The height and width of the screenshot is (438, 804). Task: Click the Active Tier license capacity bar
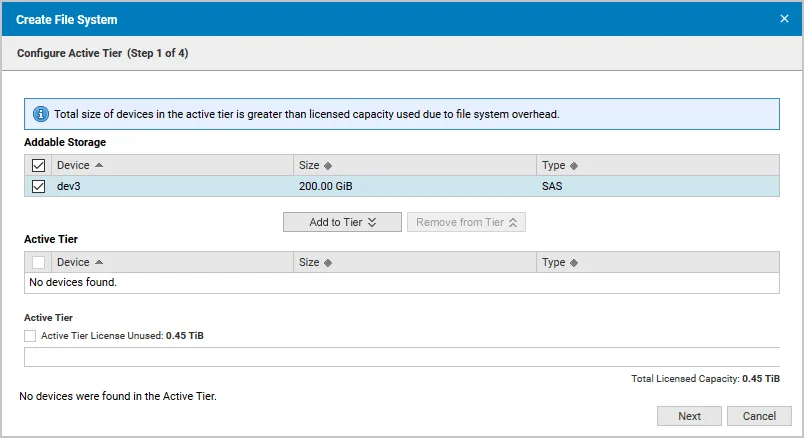click(401, 357)
